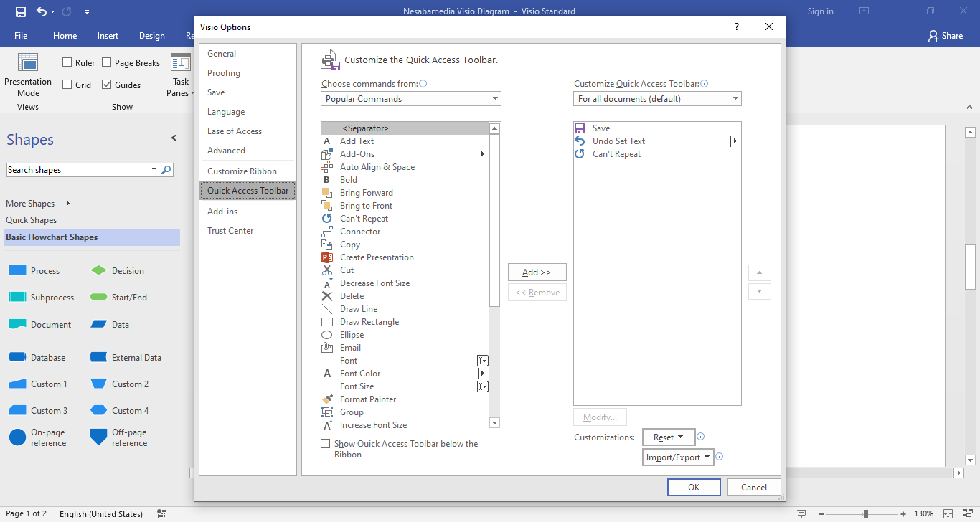Image resolution: width=980 pixels, height=522 pixels.
Task: Click the Cancel button
Action: click(753, 488)
